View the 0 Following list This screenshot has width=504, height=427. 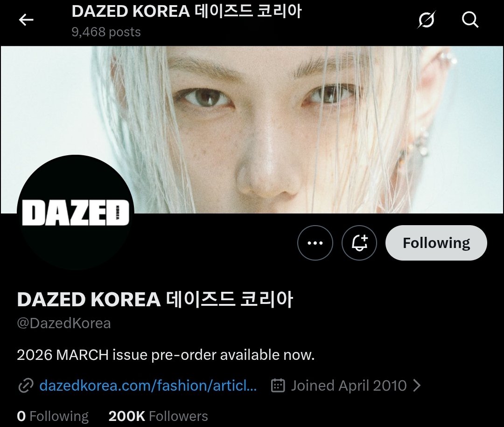tap(53, 416)
